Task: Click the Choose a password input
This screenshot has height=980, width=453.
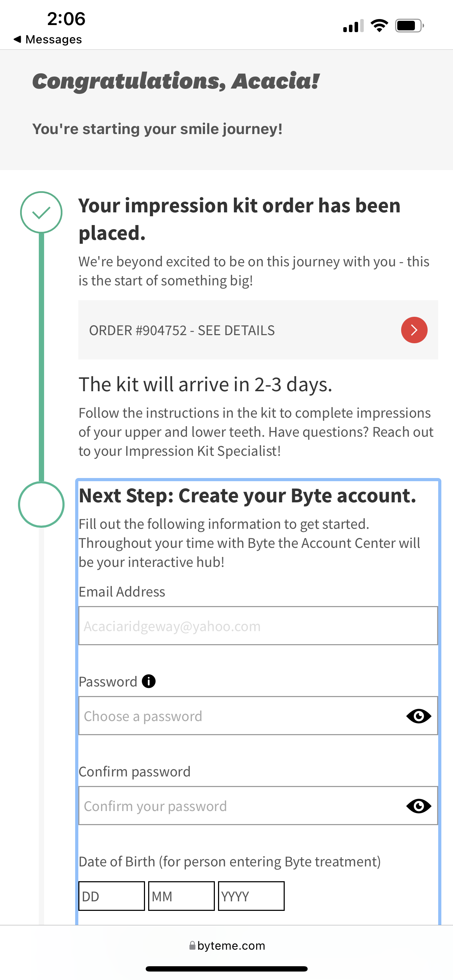Action: (x=240, y=716)
